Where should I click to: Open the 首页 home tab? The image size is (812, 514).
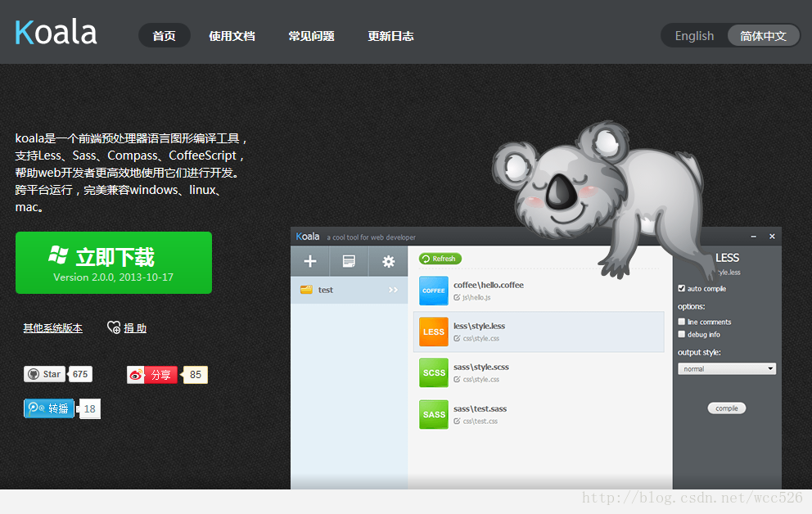[165, 36]
